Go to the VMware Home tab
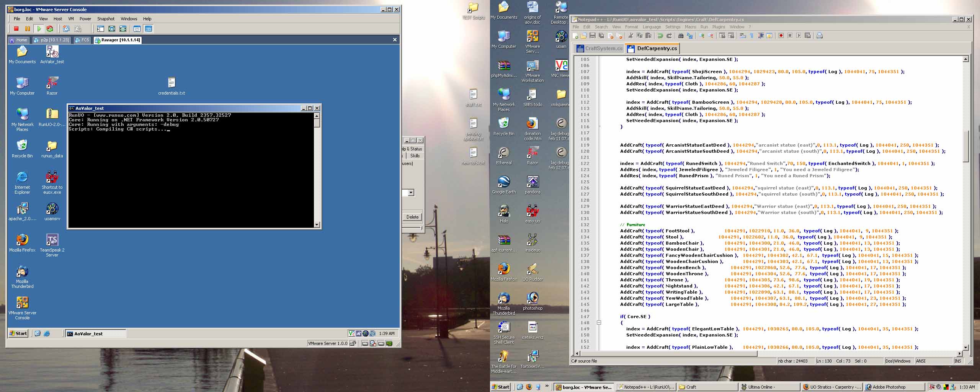The image size is (980, 392). point(18,40)
